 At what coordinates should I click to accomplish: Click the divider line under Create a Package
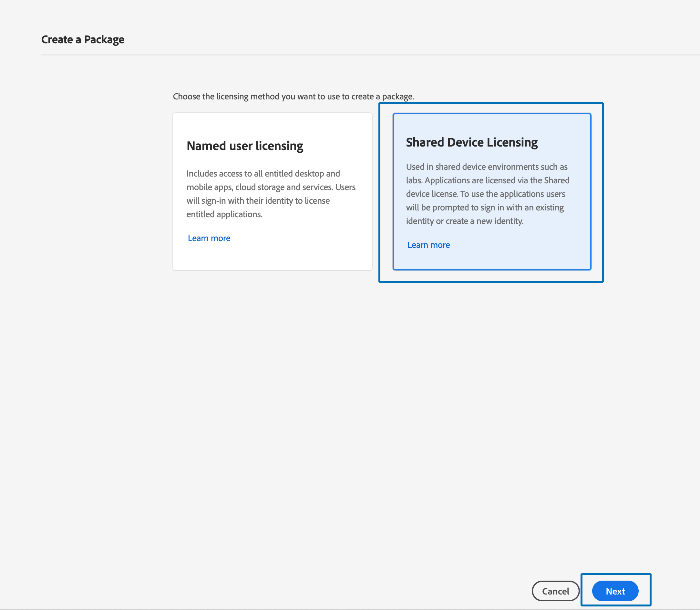(x=340, y=55)
